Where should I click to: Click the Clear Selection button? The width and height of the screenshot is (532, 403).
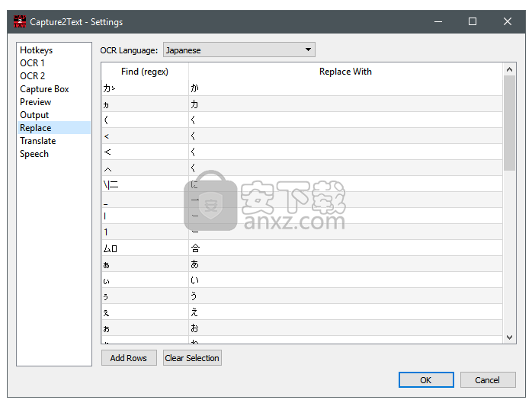click(192, 358)
